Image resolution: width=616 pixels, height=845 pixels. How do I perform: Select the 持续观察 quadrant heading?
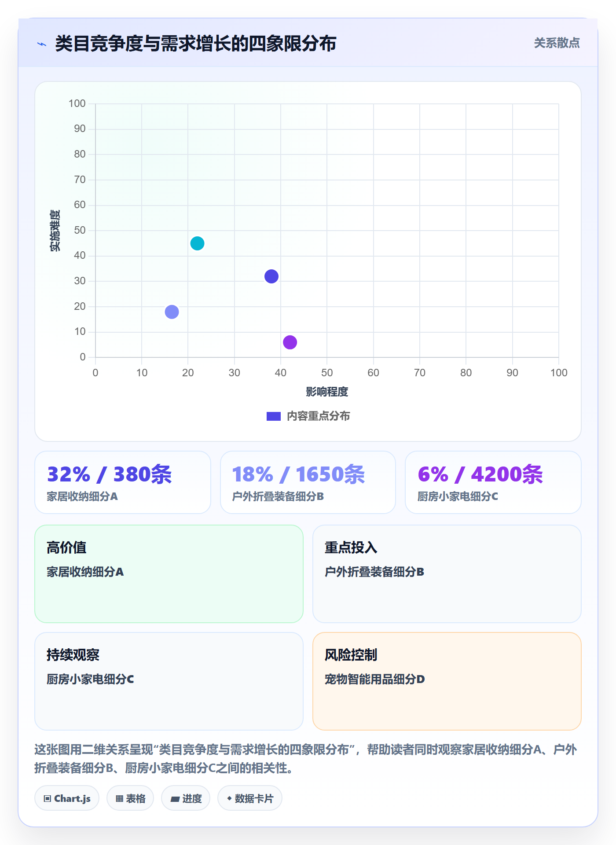coord(73,655)
